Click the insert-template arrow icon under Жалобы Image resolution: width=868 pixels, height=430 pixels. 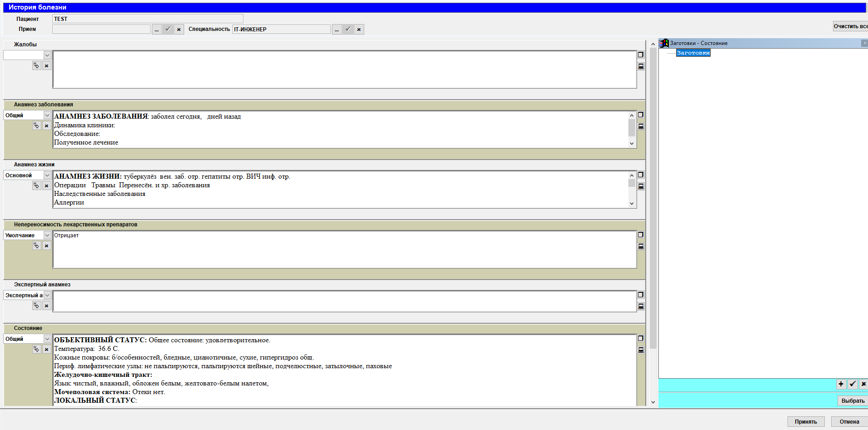tap(36, 66)
